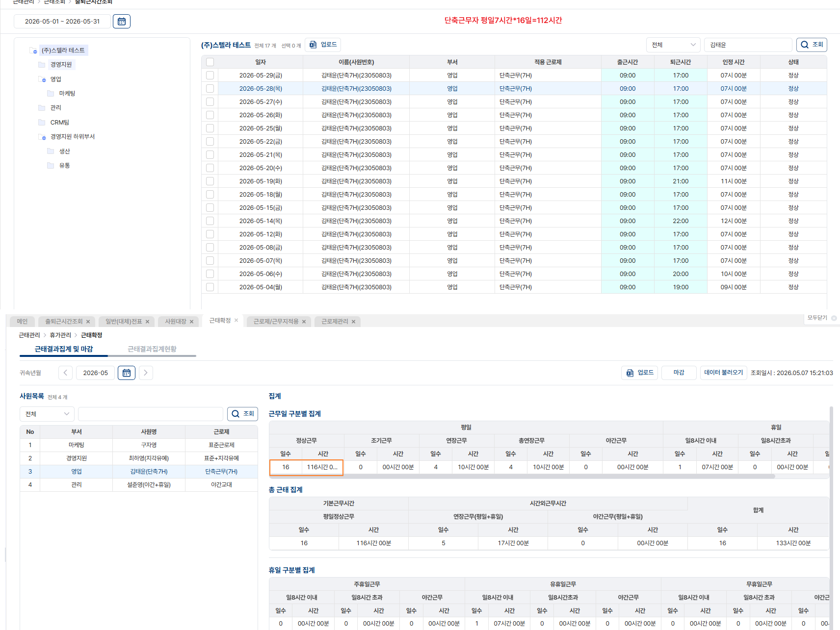Click the 마감 button
The height and width of the screenshot is (630, 840).
679,373
